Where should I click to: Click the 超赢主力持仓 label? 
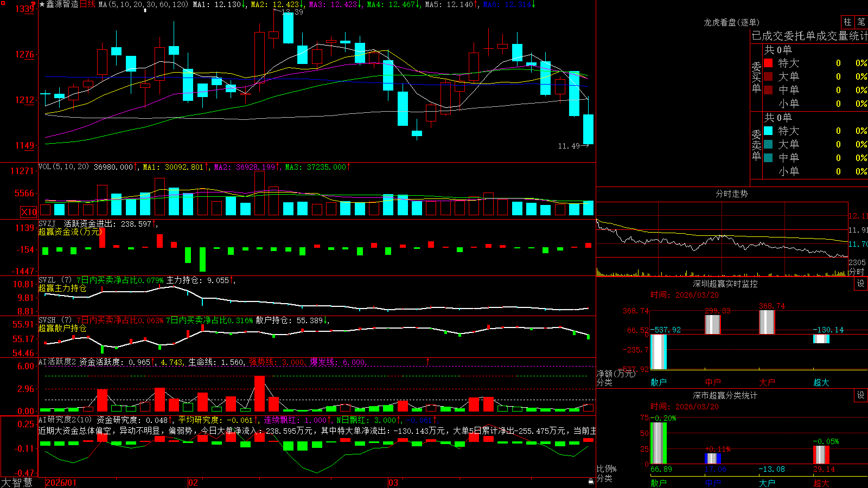[x=62, y=288]
